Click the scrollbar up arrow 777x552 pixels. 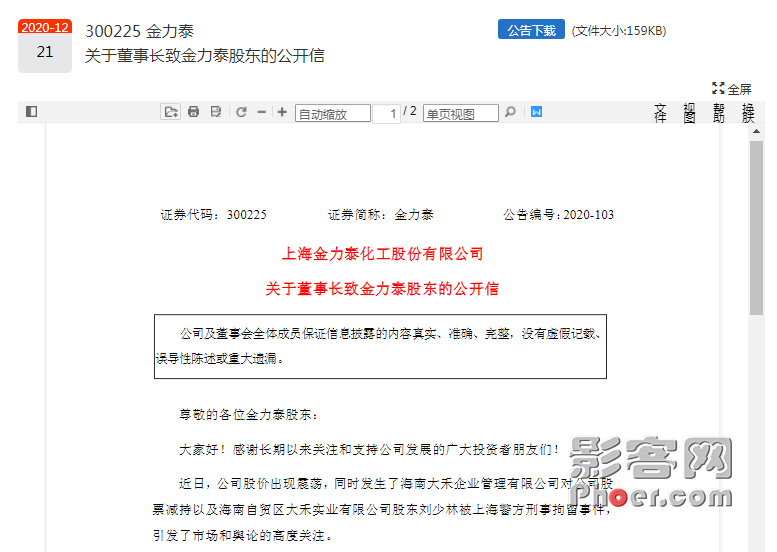click(756, 131)
